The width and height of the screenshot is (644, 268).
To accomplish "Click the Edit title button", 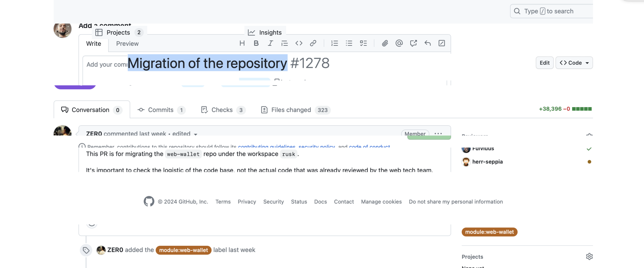I will [545, 63].
